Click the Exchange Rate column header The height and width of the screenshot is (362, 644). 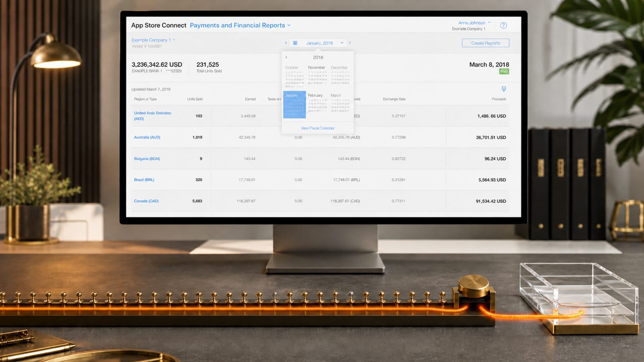pyautogui.click(x=394, y=99)
